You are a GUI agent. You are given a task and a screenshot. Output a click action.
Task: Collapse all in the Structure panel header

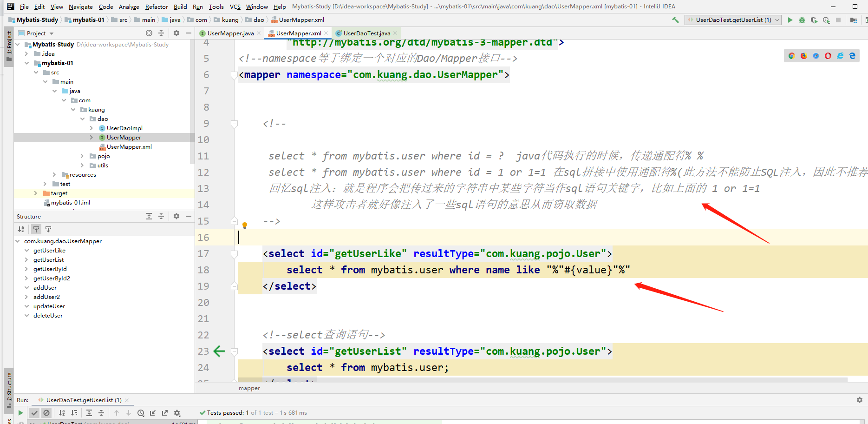161,216
